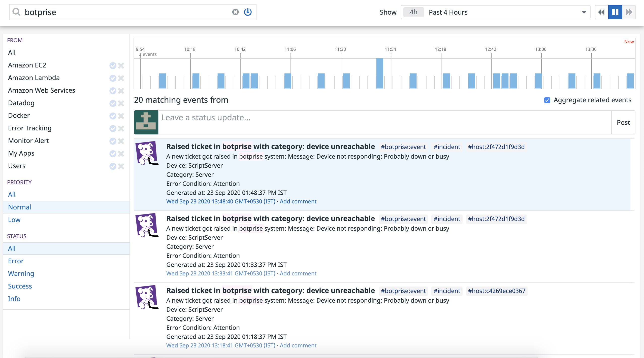
Task: Click Add comment on first event
Action: [x=298, y=201]
